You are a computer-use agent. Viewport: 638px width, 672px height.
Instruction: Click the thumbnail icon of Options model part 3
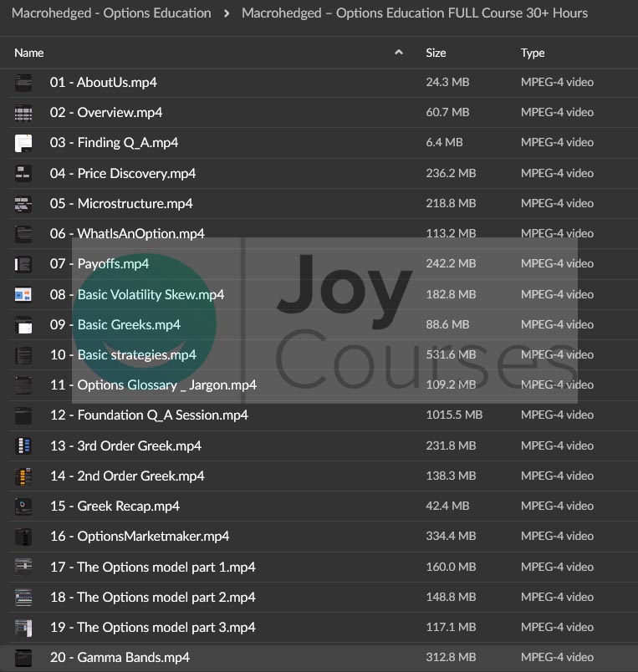pos(23,628)
